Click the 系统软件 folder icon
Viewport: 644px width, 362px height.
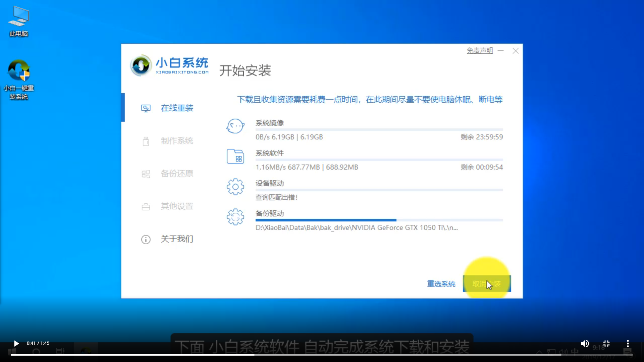click(235, 157)
